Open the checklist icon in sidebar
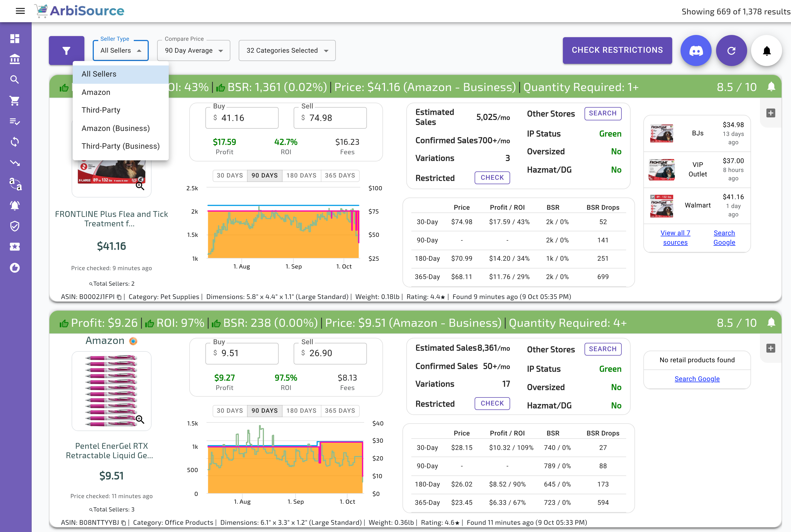This screenshot has width=791, height=532. tap(15, 121)
